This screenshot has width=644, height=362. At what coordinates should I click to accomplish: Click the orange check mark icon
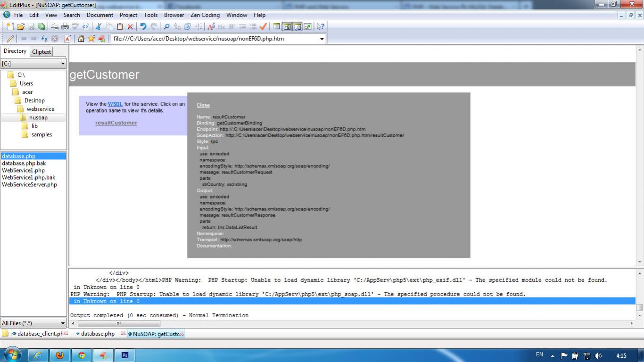(x=263, y=26)
